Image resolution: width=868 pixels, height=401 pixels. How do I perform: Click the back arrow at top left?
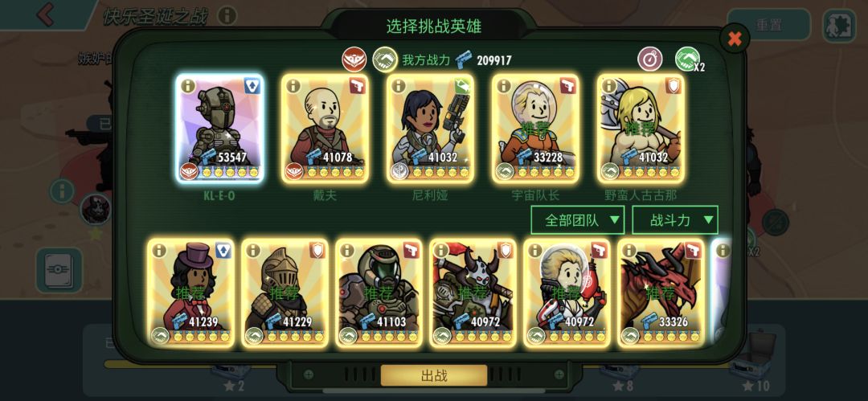point(46,14)
